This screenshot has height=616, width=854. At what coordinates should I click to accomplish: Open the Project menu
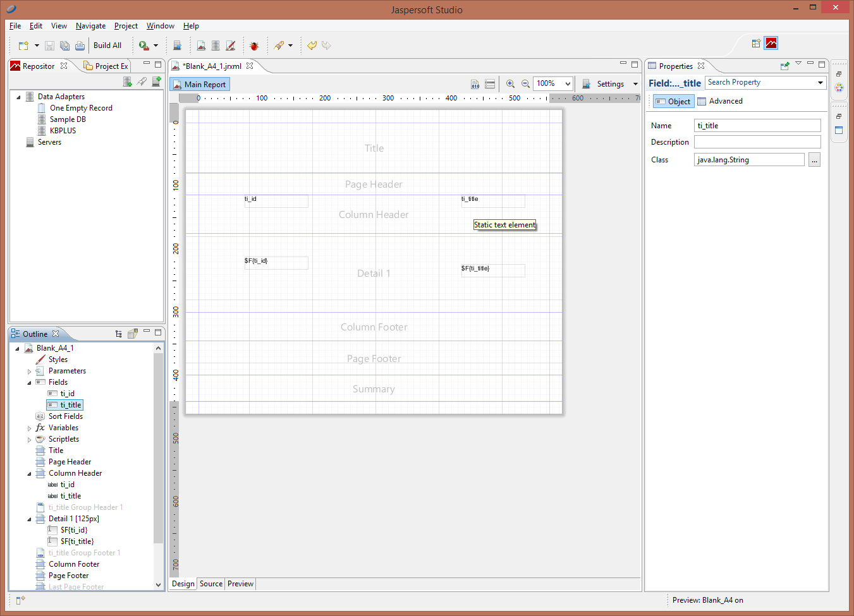pos(126,26)
